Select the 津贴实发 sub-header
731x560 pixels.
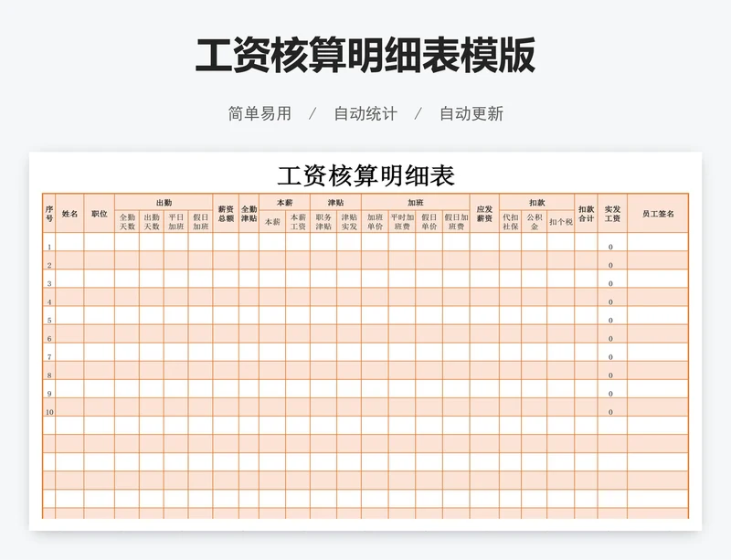tap(349, 221)
